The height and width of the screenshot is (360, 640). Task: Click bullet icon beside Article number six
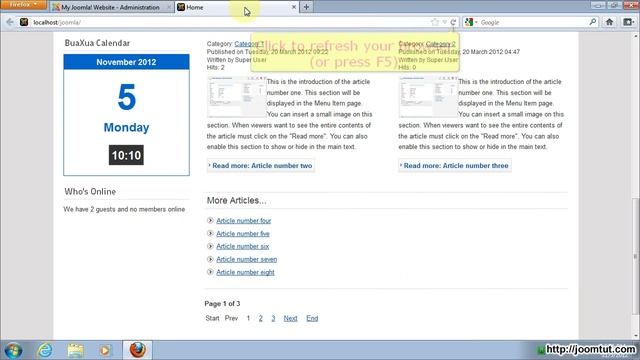point(210,246)
